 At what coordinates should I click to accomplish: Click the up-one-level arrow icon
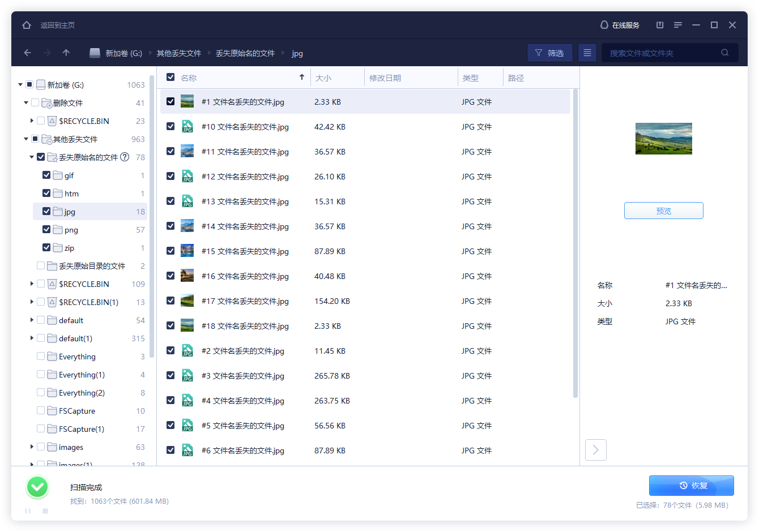(x=66, y=52)
